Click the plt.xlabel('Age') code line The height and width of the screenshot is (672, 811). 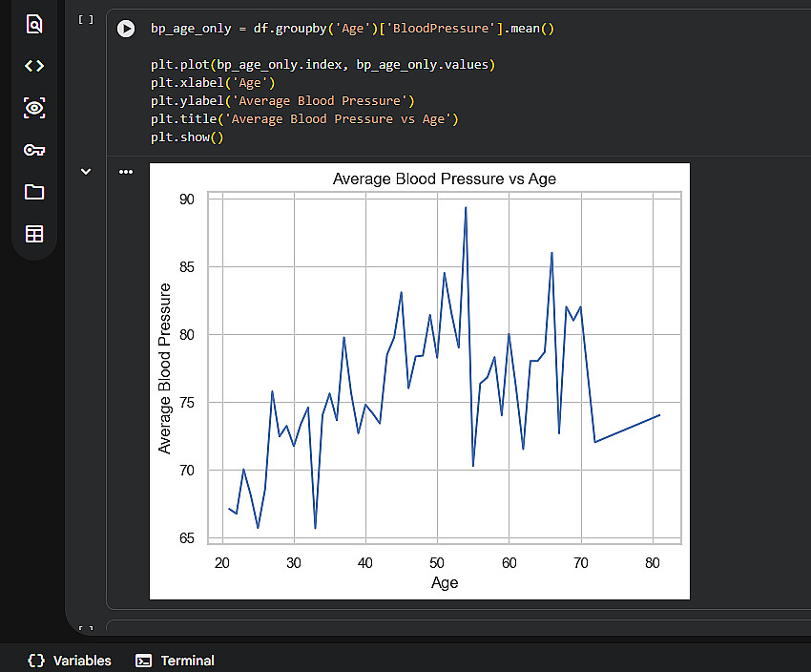pos(212,83)
